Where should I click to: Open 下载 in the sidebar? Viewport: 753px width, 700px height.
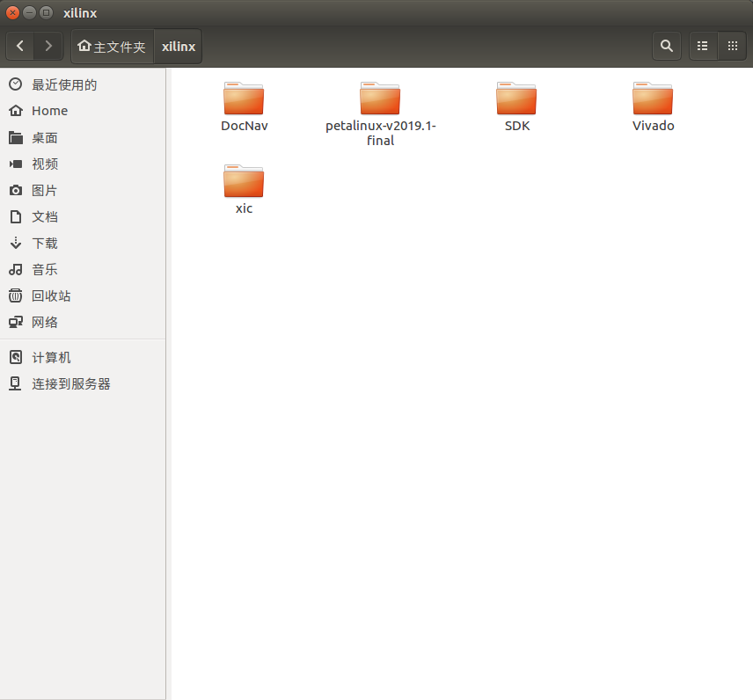click(x=83, y=243)
